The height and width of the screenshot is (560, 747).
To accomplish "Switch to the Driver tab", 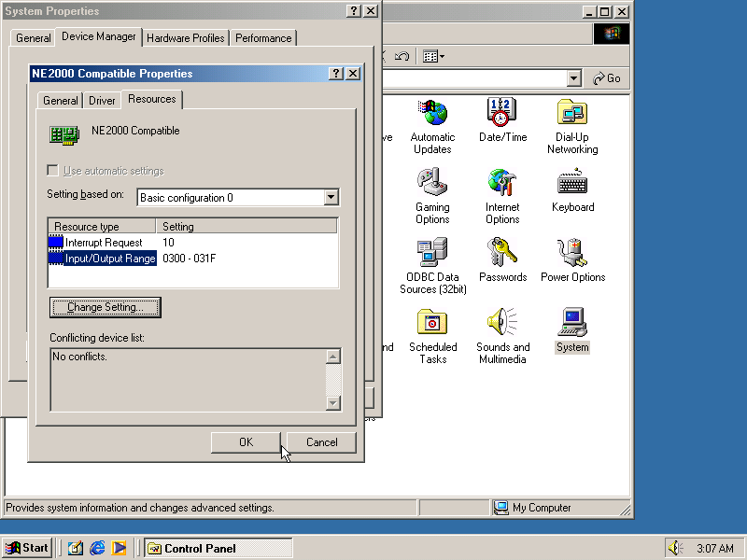I will pos(102,100).
